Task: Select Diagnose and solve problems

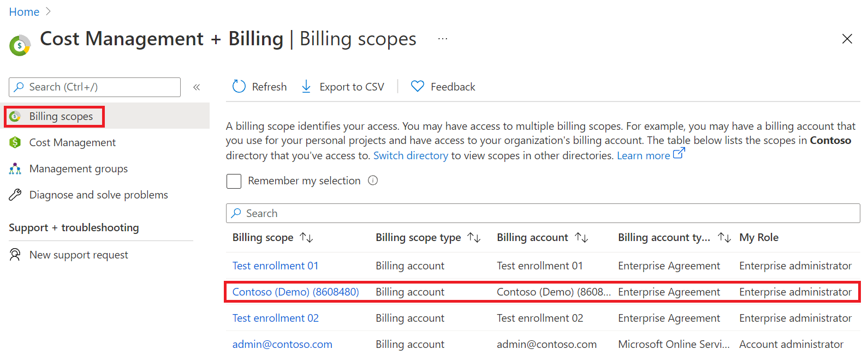Action: (98, 195)
